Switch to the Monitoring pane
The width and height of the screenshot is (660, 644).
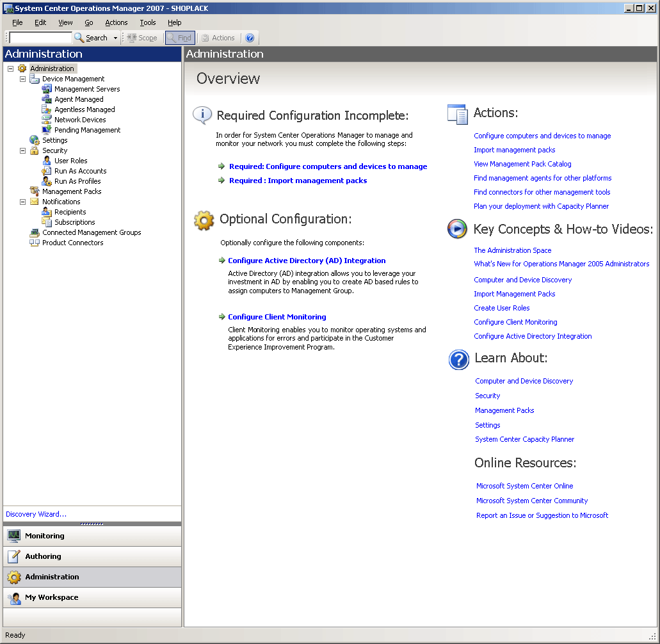tap(92, 535)
